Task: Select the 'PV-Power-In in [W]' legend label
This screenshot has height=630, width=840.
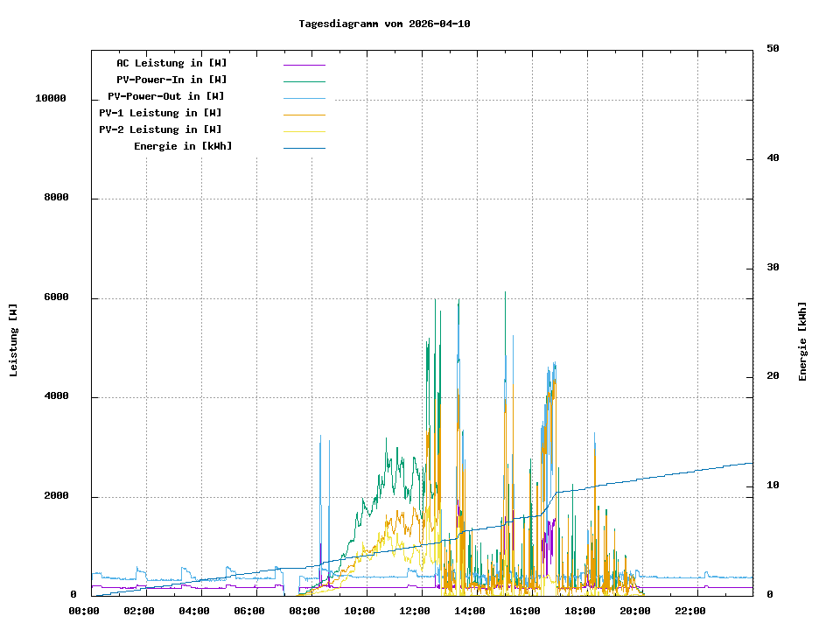Action: (171, 80)
